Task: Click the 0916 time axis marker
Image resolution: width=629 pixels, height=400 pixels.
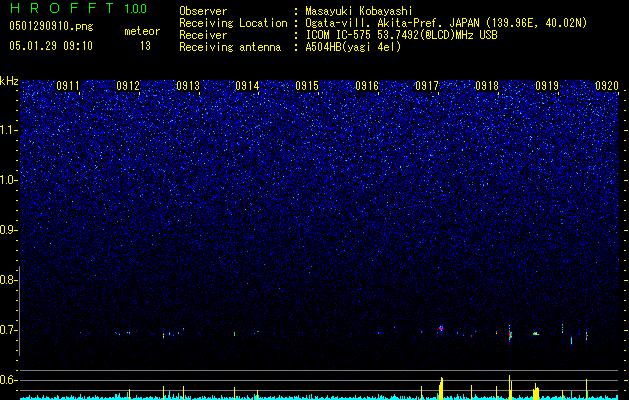Action: click(x=367, y=86)
